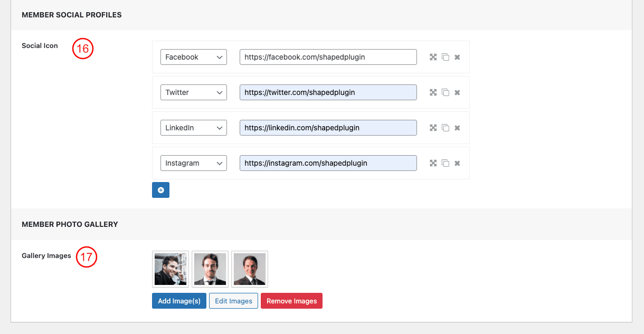Screen dimensions: 644x334
Task: Open the Twitter social dropdown
Action: pos(194,92)
